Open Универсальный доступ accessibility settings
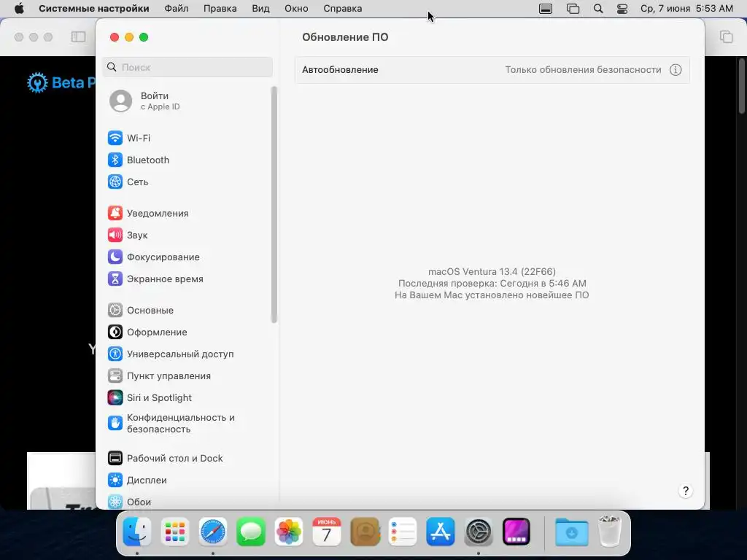 coord(171,354)
